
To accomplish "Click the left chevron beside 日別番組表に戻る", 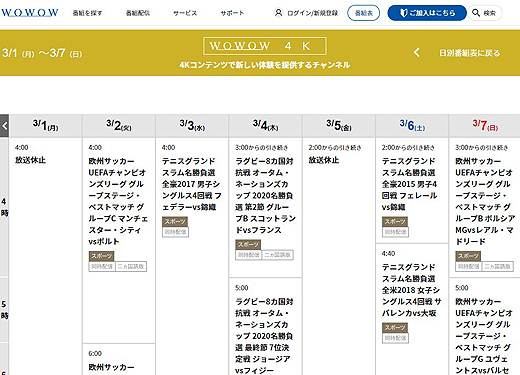I will point(417,53).
